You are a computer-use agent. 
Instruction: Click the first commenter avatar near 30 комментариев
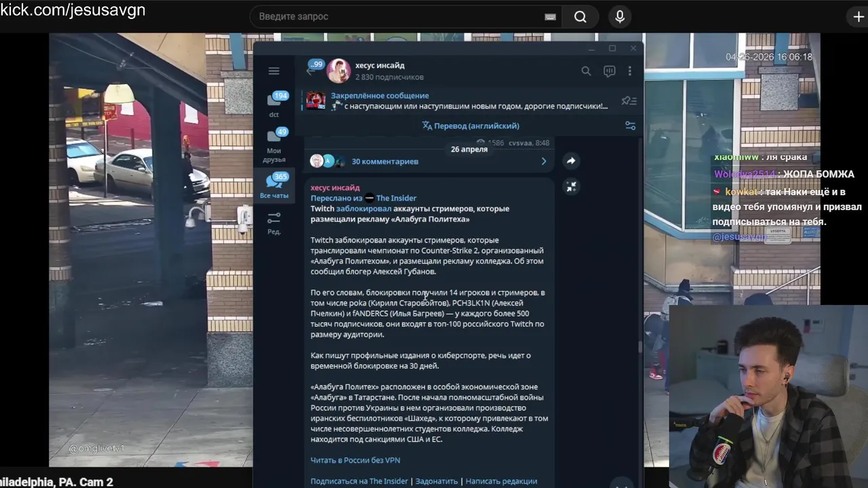pos(317,161)
